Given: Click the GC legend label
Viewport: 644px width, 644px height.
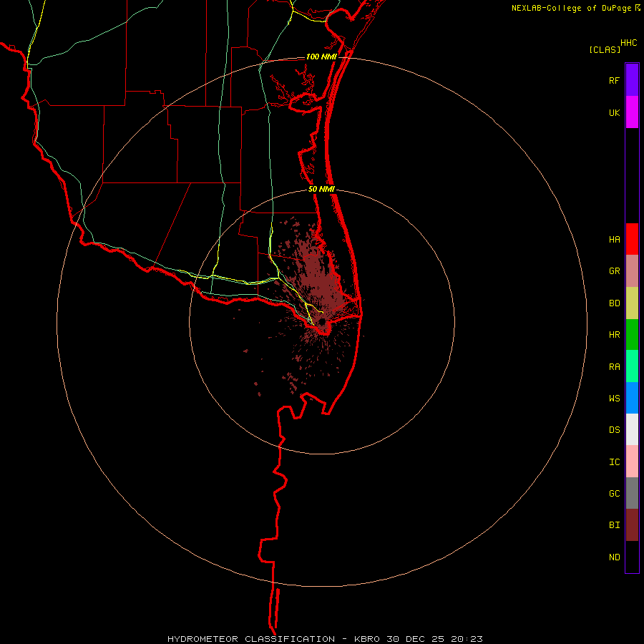Looking at the screenshot, I should pyautogui.click(x=614, y=494).
